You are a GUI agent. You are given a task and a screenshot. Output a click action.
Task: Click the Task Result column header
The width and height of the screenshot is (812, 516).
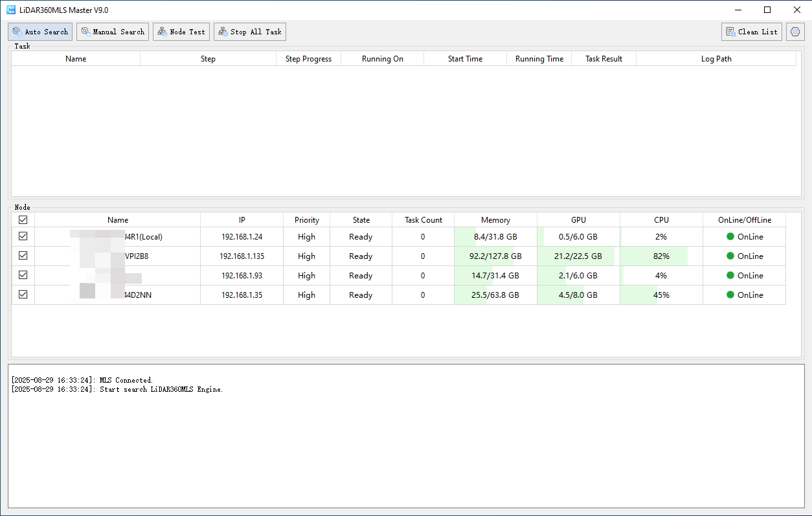coord(603,59)
